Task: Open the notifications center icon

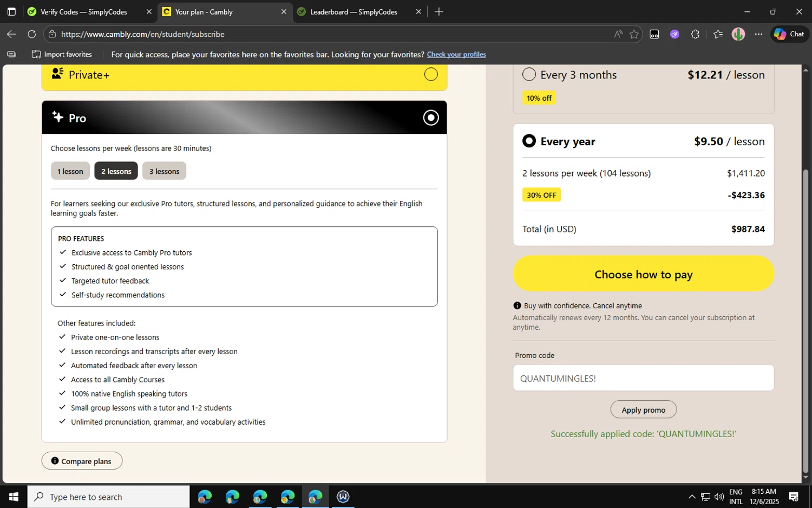Action: coord(794,497)
